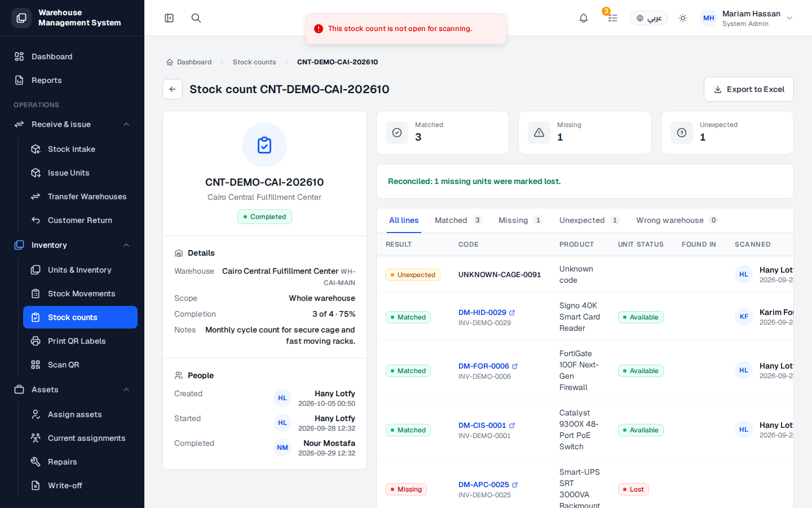Image resolution: width=812 pixels, height=508 pixels.
Task: Select the All lines tab
Action: [x=404, y=220]
